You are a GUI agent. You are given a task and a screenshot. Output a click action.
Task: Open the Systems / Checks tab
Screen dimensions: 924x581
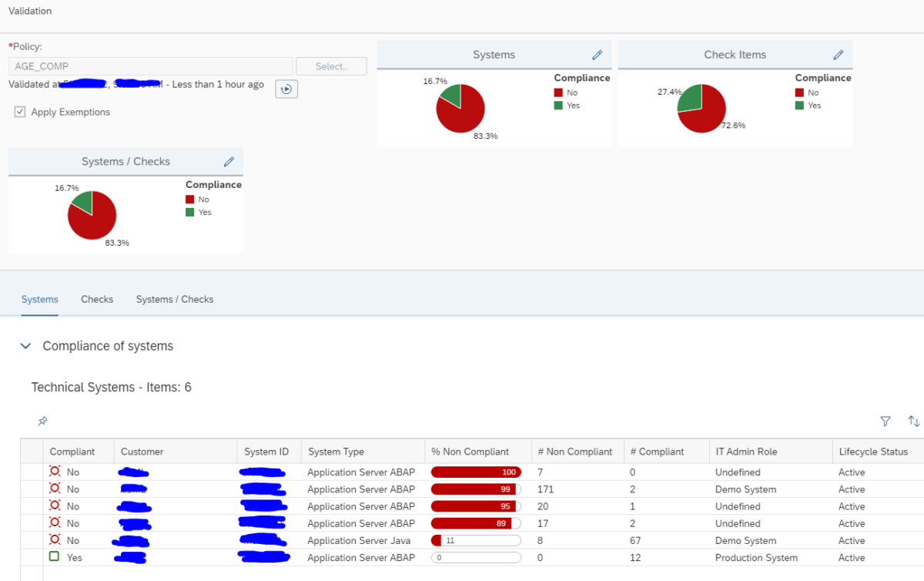point(174,299)
